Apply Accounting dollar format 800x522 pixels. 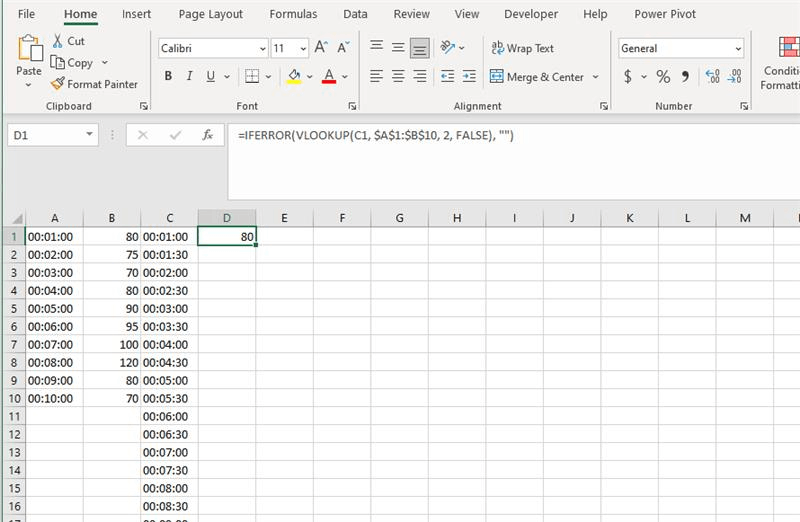click(628, 77)
